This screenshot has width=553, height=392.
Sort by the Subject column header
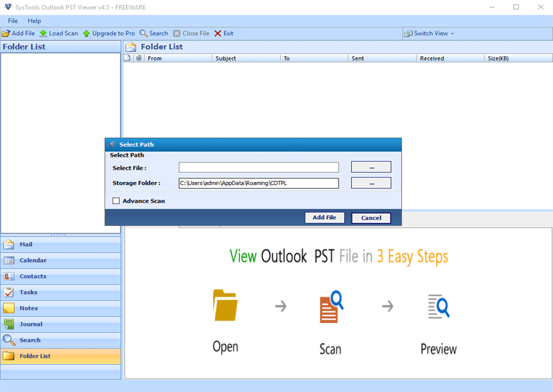[x=246, y=58]
